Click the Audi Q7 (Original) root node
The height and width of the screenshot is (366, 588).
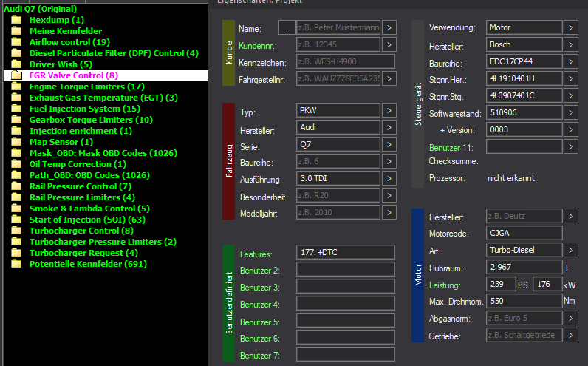click(x=40, y=9)
